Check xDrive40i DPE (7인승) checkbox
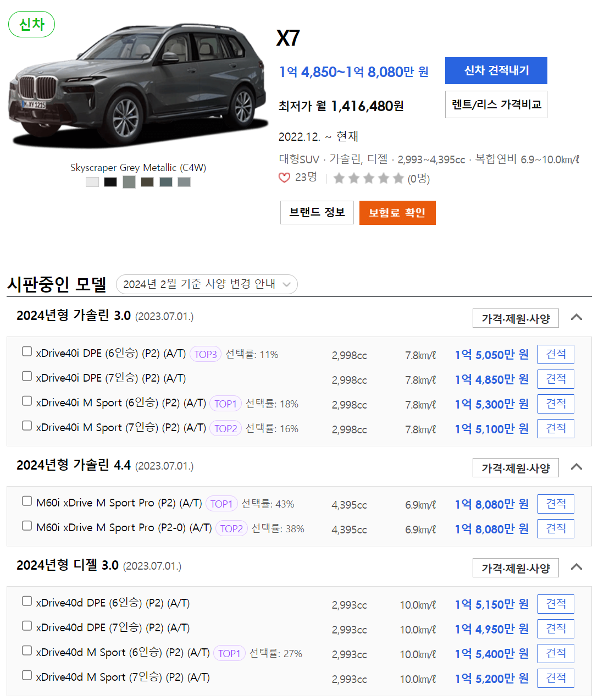Viewport: 604px width, 700px height. point(27,376)
